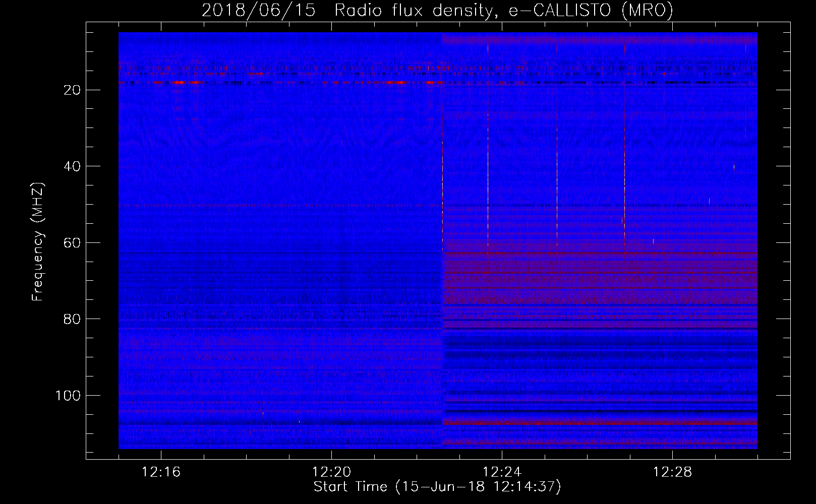Click the plot title "Radio flux density, e-CALLISTO (MRO)"
Image resolution: width=816 pixels, height=504 pixels.
(x=504, y=10)
